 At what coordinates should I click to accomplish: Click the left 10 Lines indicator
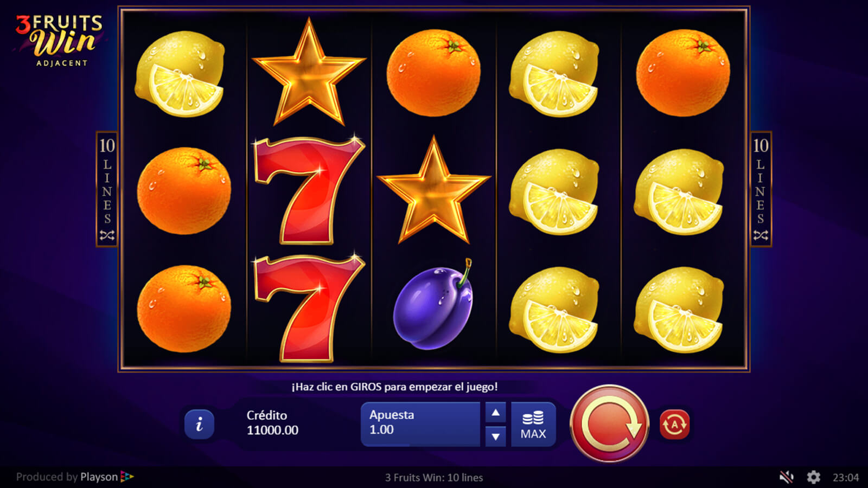coord(107,189)
